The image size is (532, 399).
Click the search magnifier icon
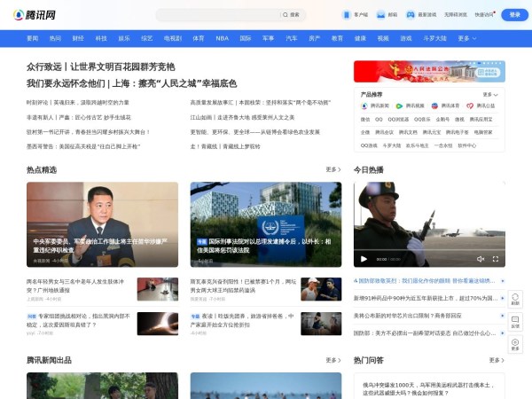tap(286, 15)
